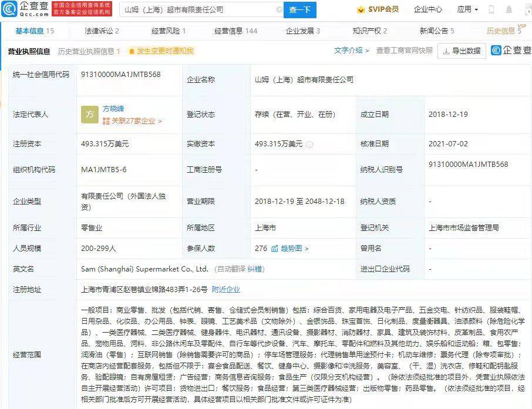
Task: Click the notification bell icon in top bar
Action: (509, 9)
